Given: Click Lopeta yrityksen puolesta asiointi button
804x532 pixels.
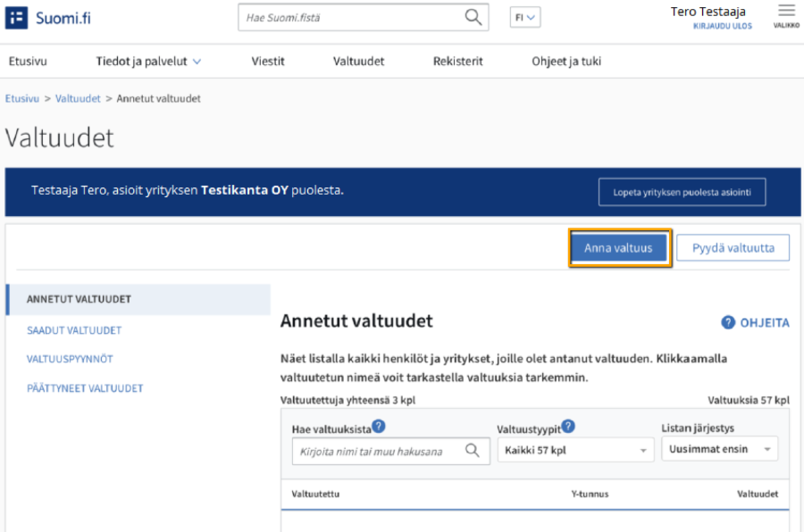Looking at the screenshot, I should [682, 192].
